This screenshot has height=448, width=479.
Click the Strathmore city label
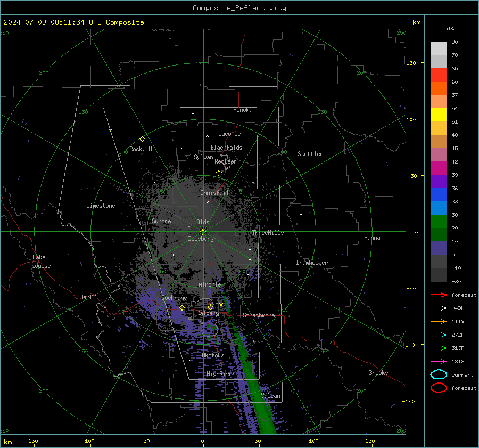(x=259, y=315)
